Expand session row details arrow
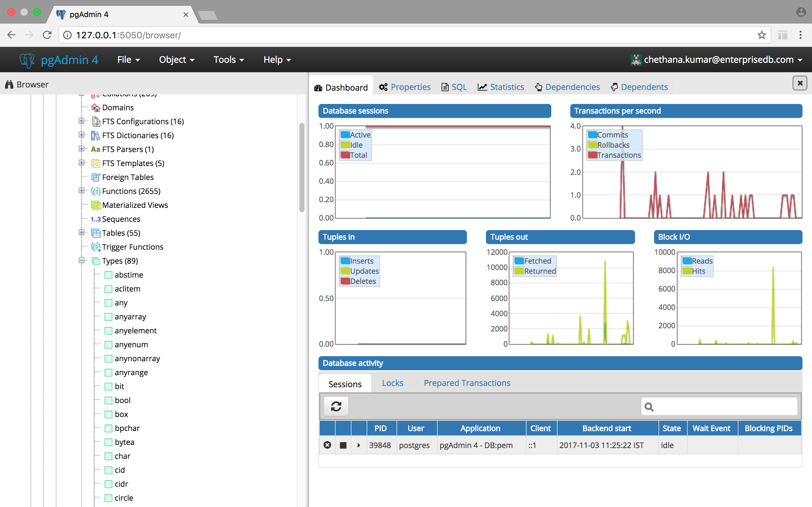The width and height of the screenshot is (812, 507). pos(359,445)
